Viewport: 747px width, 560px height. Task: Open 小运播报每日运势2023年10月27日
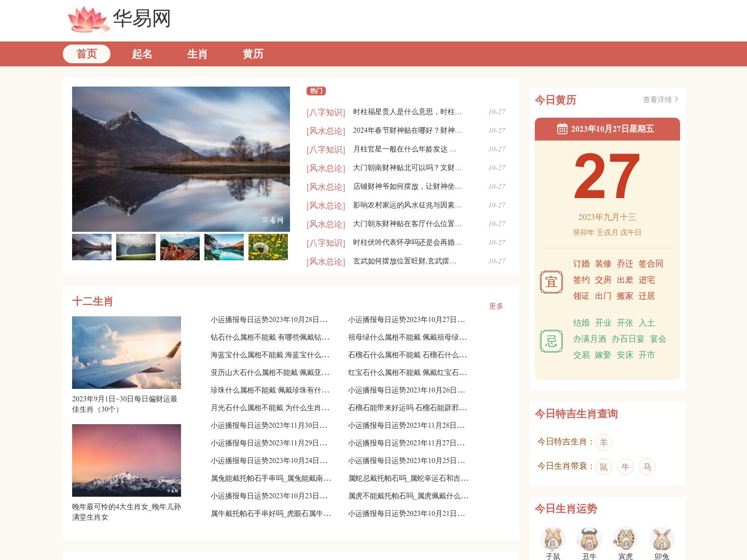[407, 320]
